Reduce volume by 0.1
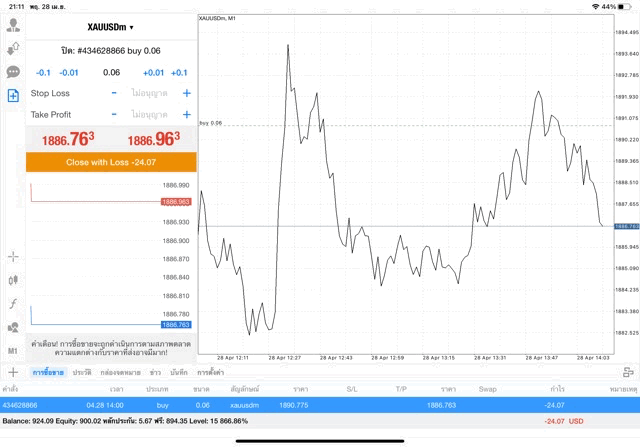This screenshot has width=640, height=447. pos(43,72)
